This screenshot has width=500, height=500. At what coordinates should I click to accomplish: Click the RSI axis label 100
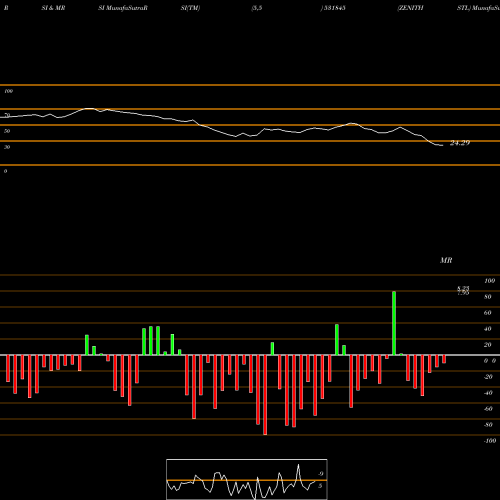[9, 91]
